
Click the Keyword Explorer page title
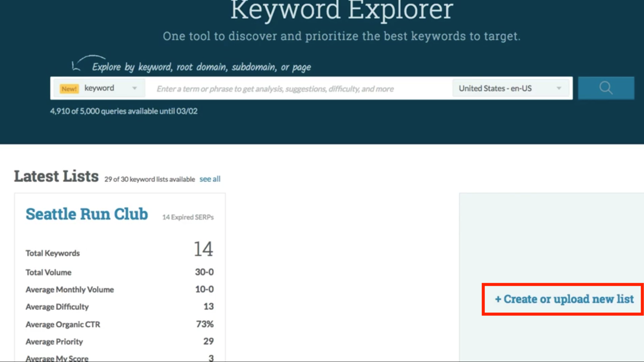[x=341, y=10]
